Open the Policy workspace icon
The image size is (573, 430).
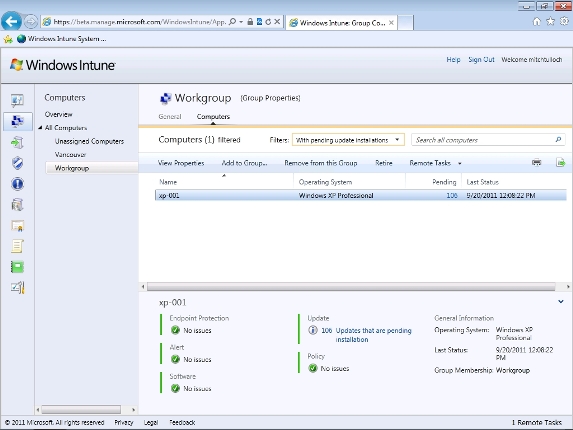tap(17, 246)
